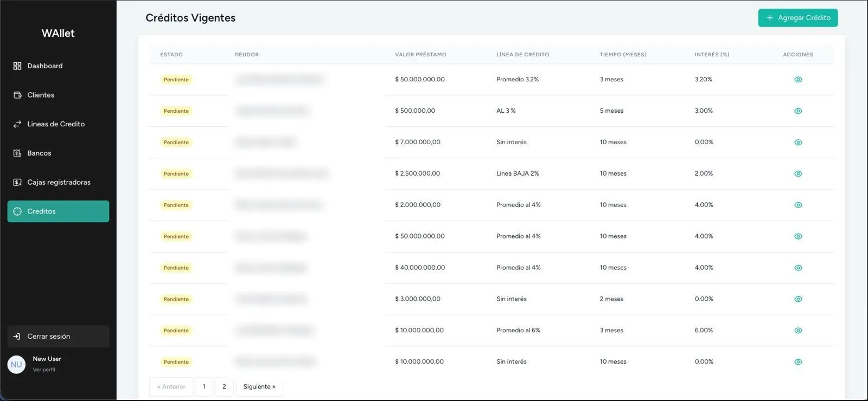Click the TIEMPO (MESES) column header

[x=623, y=55]
